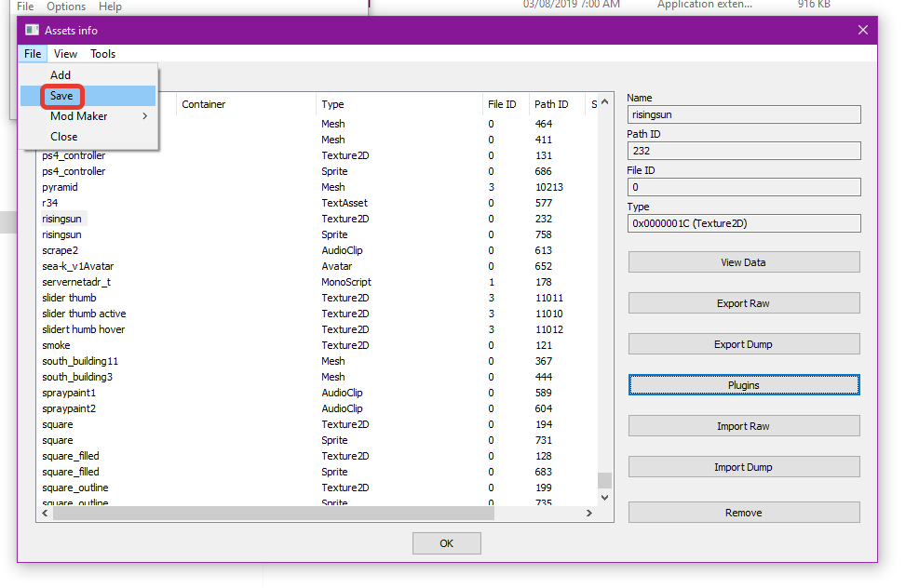This screenshot has height=588, width=919.
Task: Select the slider thumb row
Action: pos(317,298)
